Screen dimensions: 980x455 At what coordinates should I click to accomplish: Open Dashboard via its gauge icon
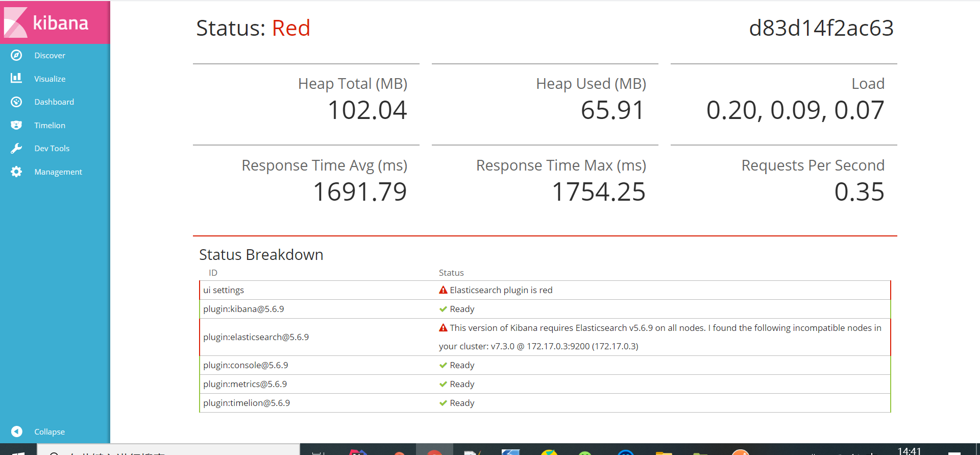click(16, 102)
